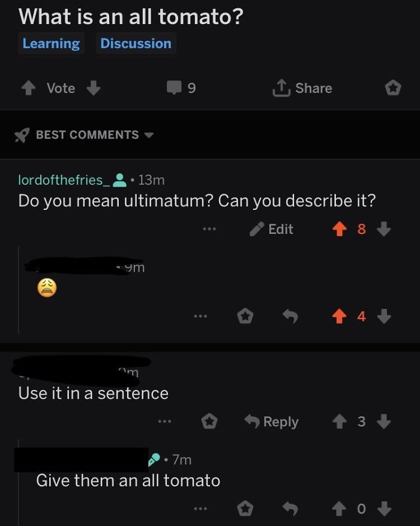Reply to the crying emoji comment
Screen dimensions: 420x526
pos(290,316)
